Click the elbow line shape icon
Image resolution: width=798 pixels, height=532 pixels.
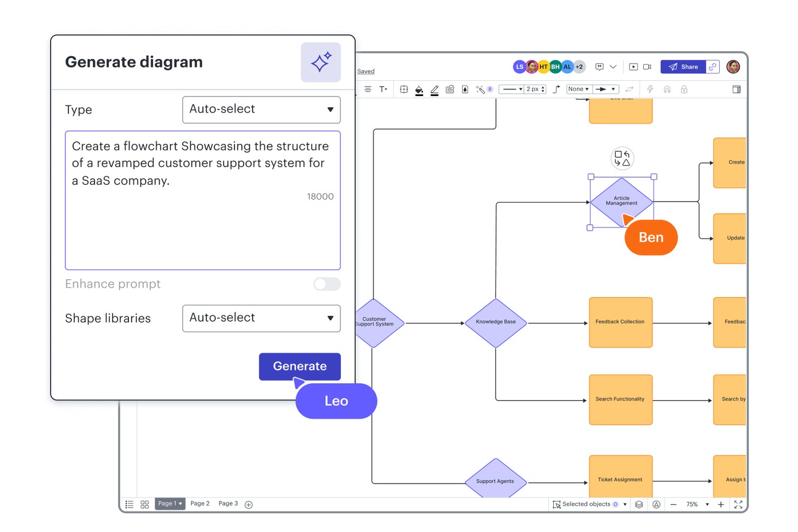point(556,89)
